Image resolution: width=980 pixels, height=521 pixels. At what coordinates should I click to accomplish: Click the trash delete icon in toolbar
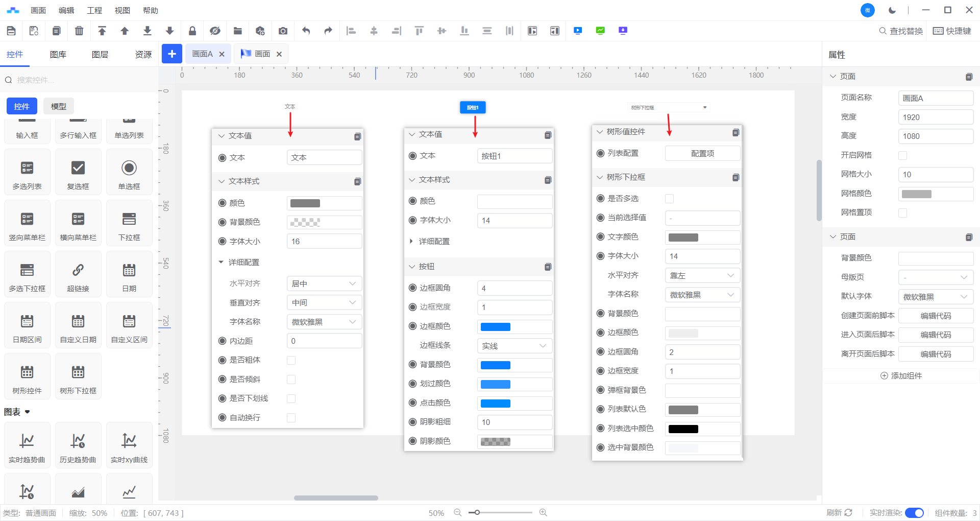point(79,31)
